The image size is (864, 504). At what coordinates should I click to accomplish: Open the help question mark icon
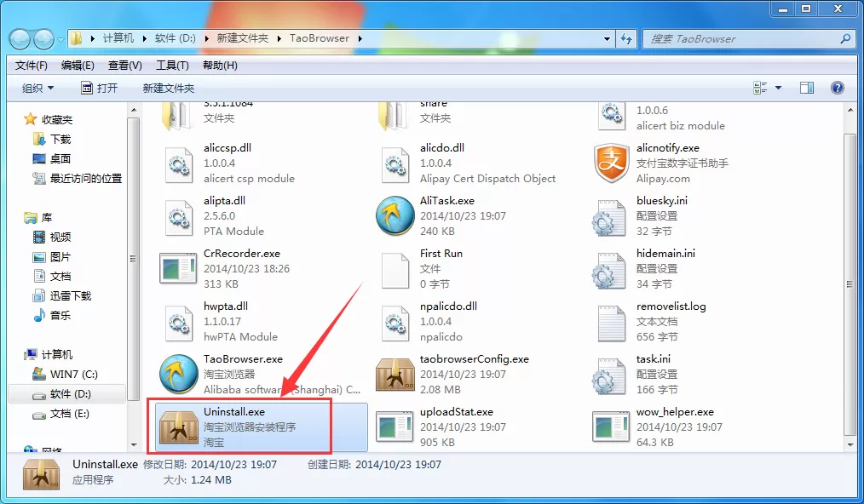point(837,88)
